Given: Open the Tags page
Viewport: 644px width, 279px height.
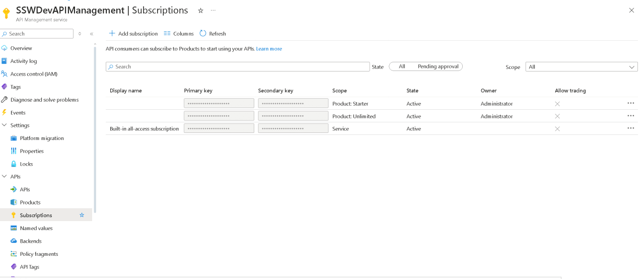Looking at the screenshot, I should click(x=16, y=87).
